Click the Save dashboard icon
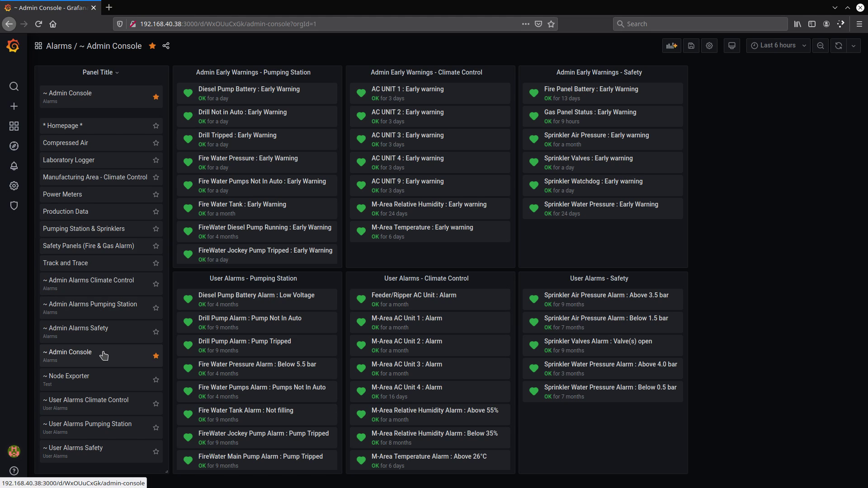Screen dimensions: 868x488 click(691, 46)
